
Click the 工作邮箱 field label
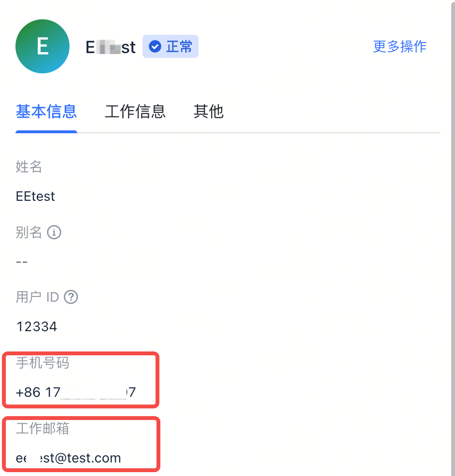pos(43,428)
